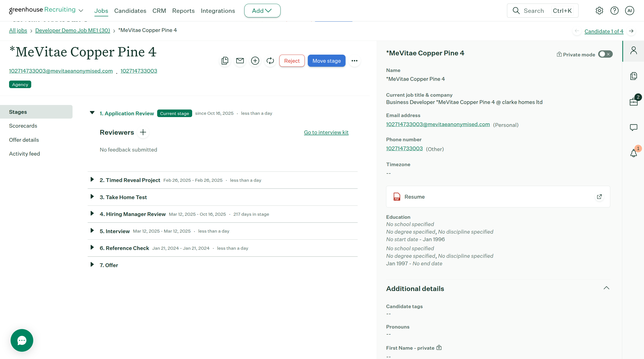This screenshot has width=644, height=359.
Task: Collapse the Application Review stage
Action: tap(92, 113)
